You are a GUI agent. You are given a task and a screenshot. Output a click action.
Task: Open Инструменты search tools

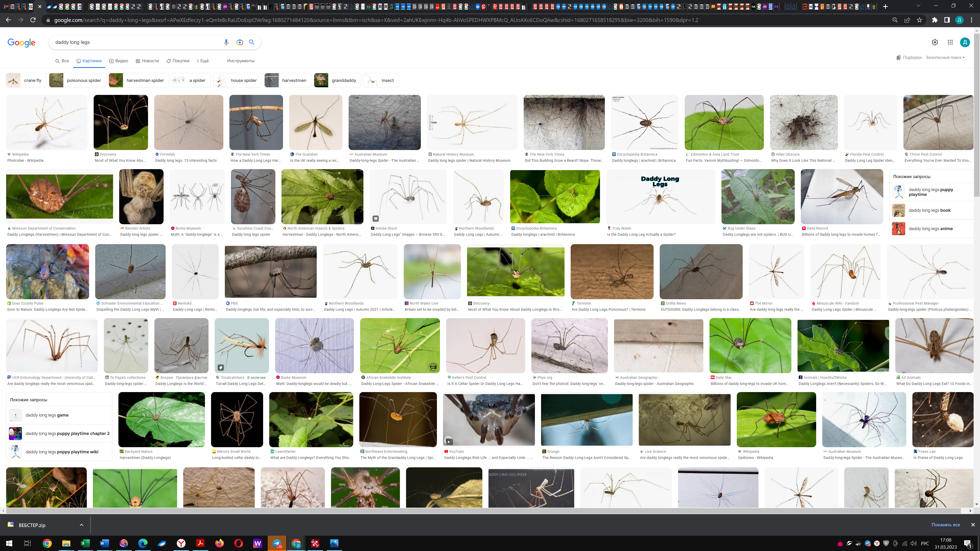coord(240,61)
